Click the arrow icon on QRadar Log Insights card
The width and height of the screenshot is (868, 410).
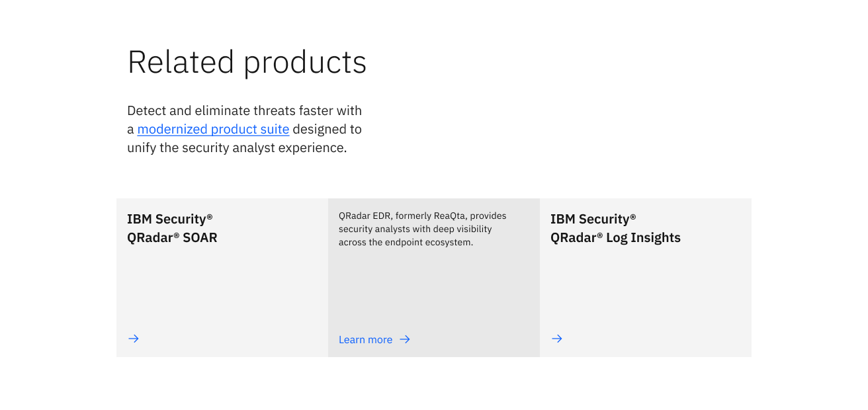557,339
